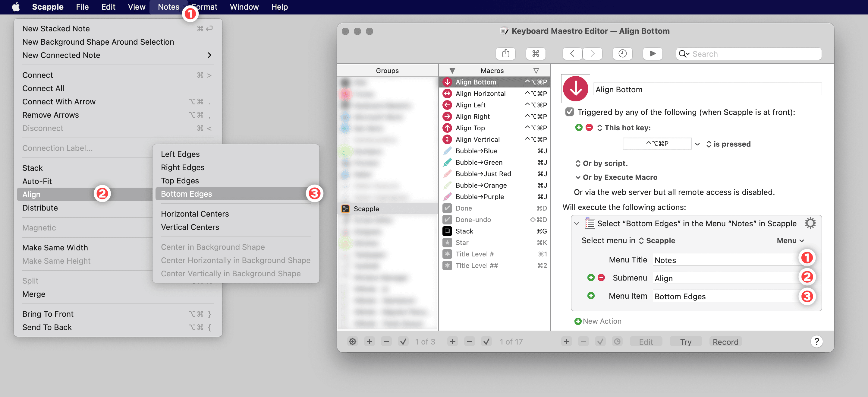Click the Scapple group icon

(x=345, y=209)
